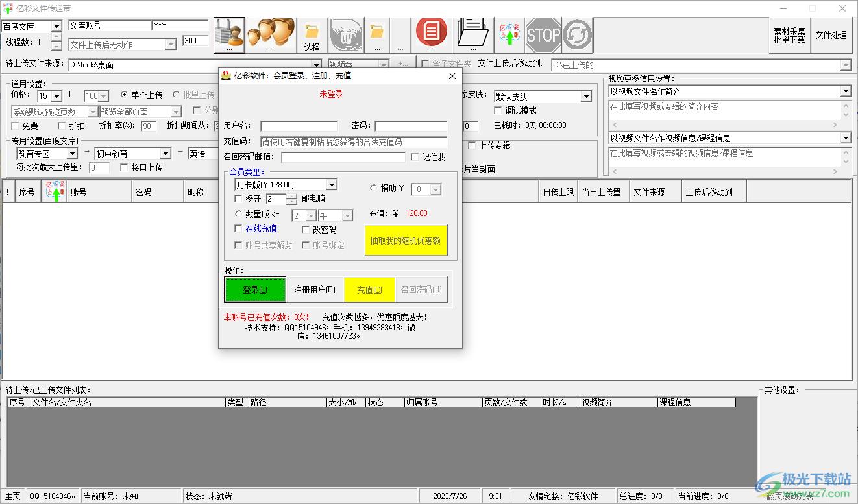
Task: Click the padlock user login icon
Action: [229, 34]
